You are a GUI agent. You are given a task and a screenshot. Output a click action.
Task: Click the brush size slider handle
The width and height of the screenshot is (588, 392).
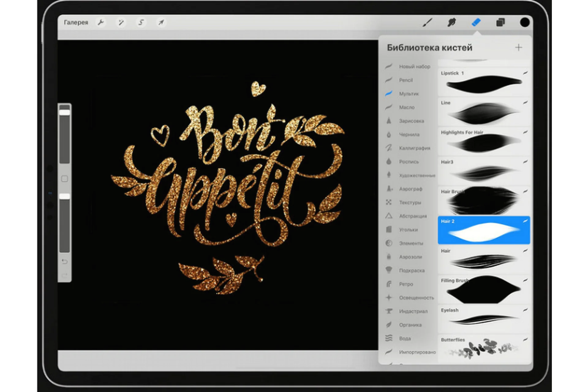click(65, 112)
